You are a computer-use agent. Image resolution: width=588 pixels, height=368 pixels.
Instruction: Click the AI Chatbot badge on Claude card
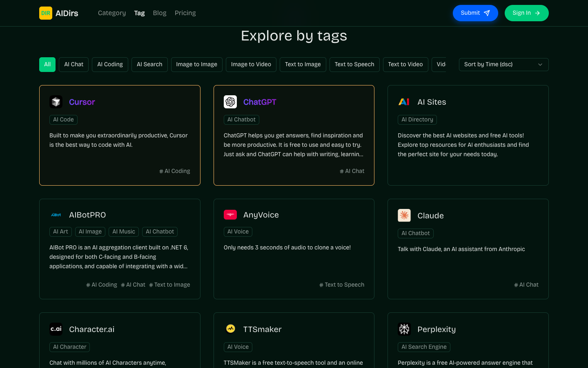pos(416,233)
